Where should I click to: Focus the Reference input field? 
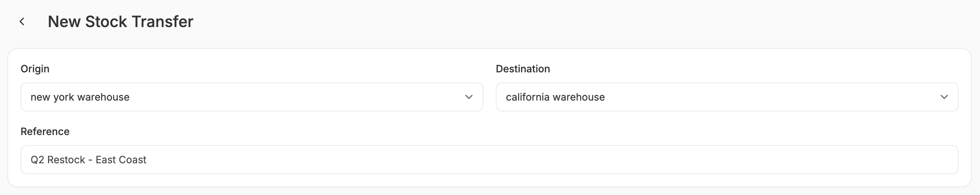490,159
